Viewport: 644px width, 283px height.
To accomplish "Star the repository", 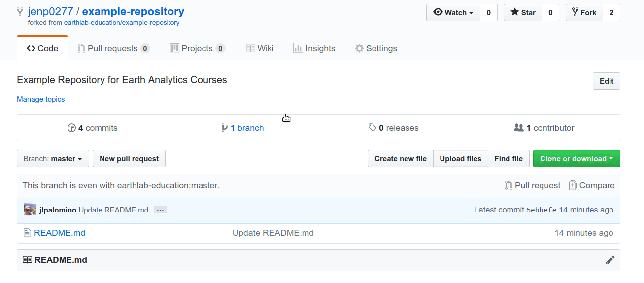I will coord(523,13).
